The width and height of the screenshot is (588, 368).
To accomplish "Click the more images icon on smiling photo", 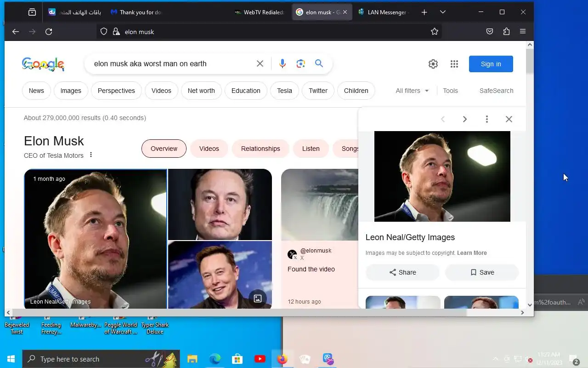I will tap(258, 299).
